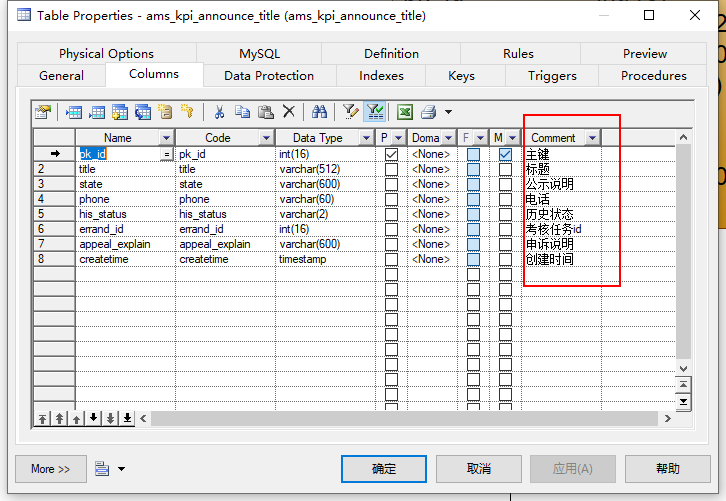
Task: Open the Data Type column header dropdown
Action: click(x=366, y=138)
